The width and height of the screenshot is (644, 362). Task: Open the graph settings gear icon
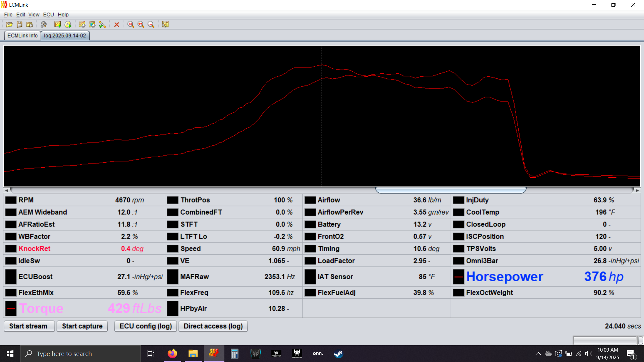point(82,24)
